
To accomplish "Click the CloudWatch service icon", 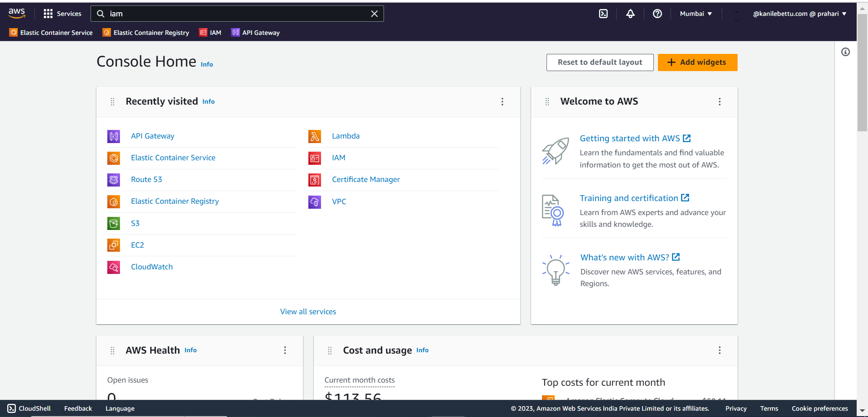I will (114, 267).
